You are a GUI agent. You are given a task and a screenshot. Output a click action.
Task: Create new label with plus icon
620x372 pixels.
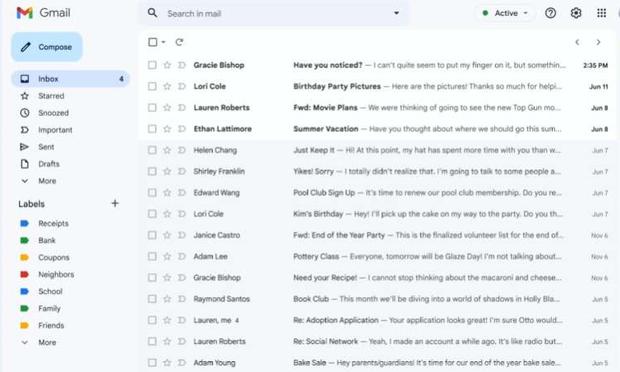point(115,203)
